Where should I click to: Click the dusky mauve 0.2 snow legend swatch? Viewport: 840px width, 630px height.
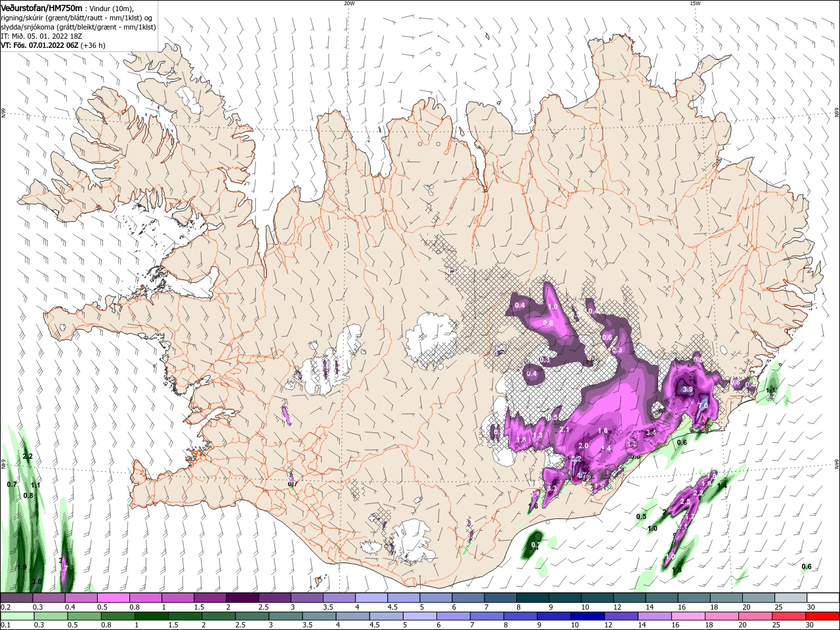click(16, 598)
